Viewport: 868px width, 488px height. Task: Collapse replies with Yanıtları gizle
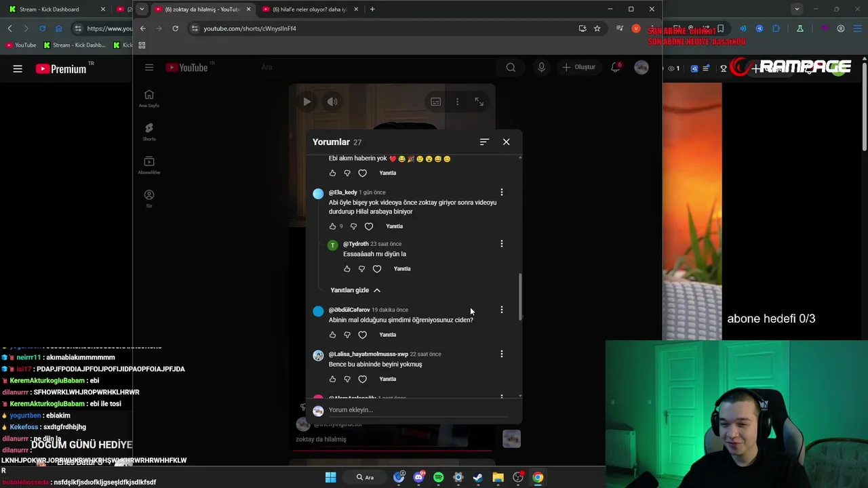[355, 290]
